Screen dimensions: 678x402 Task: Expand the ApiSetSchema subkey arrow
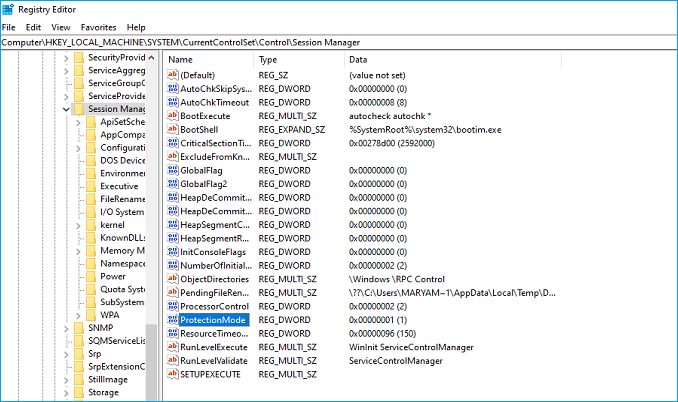coord(78,123)
